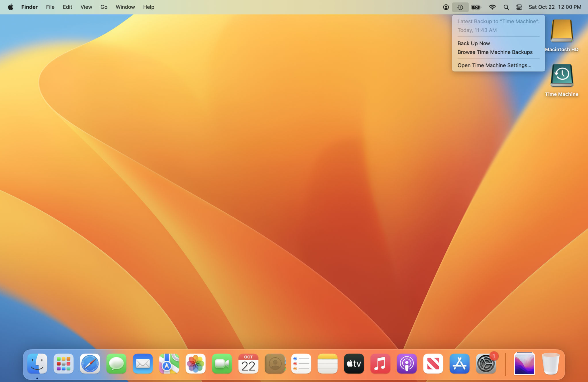Viewport: 588px width, 382px height.
Task: Click the date and time clock
Action: [555, 7]
